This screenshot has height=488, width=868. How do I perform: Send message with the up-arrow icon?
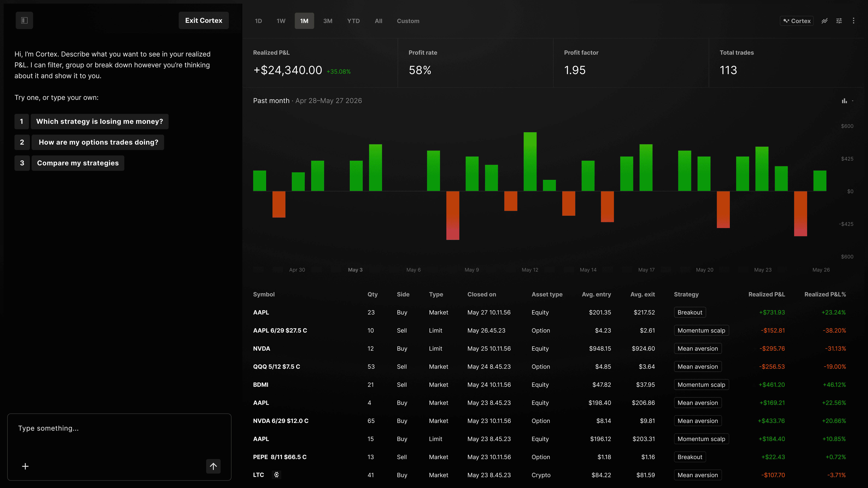coord(213,466)
